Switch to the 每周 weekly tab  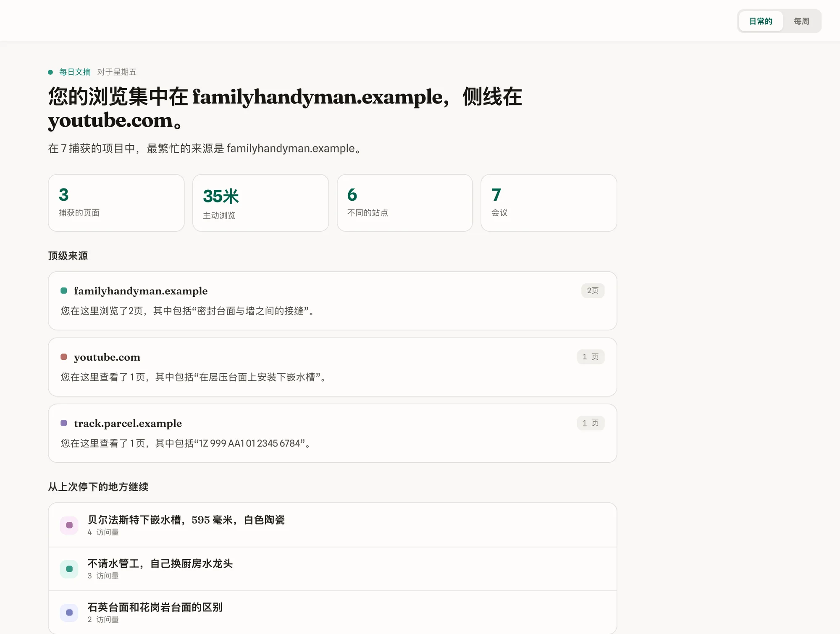coord(801,21)
